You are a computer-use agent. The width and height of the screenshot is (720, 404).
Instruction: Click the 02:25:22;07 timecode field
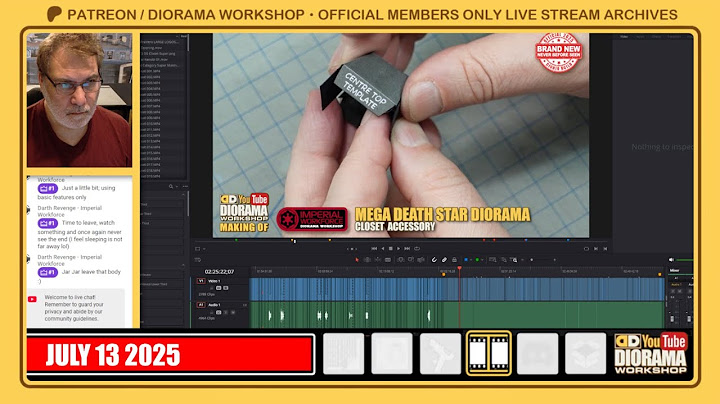coord(219,272)
